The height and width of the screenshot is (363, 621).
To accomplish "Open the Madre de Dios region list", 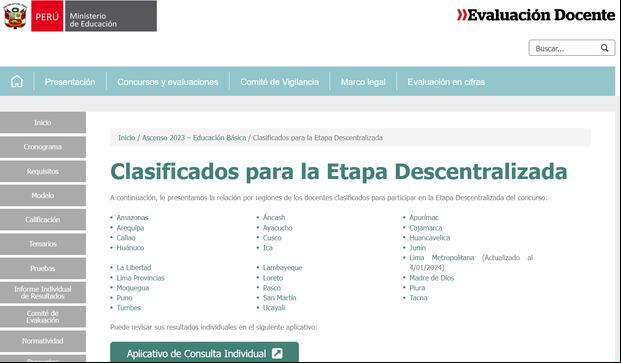I will 432,278.
